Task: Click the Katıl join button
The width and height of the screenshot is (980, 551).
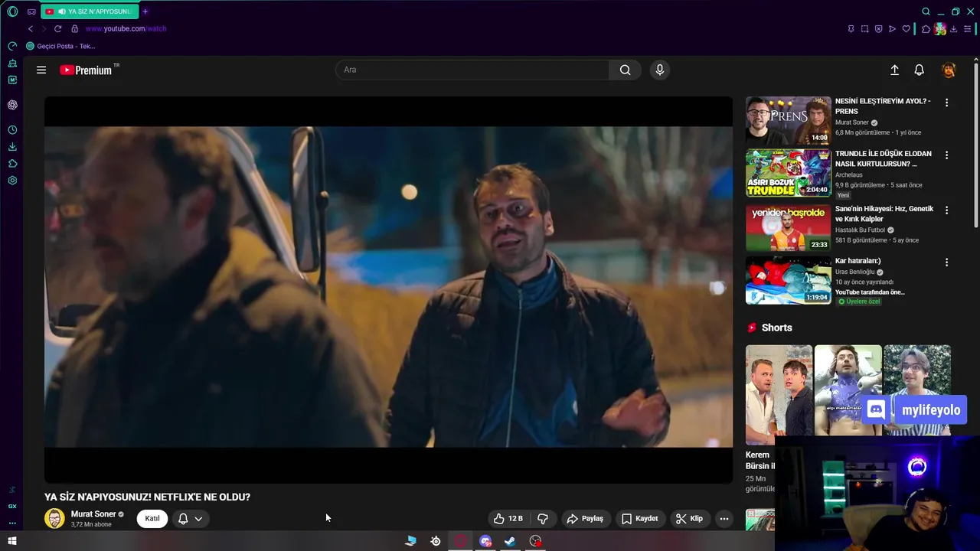Action: coord(152,518)
